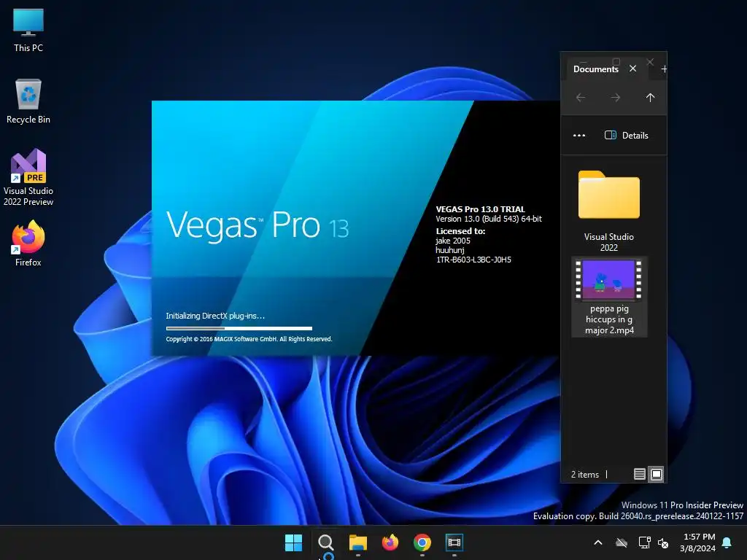Click the Vegas Pro taskbar icon
The height and width of the screenshot is (560, 747).
454,542
